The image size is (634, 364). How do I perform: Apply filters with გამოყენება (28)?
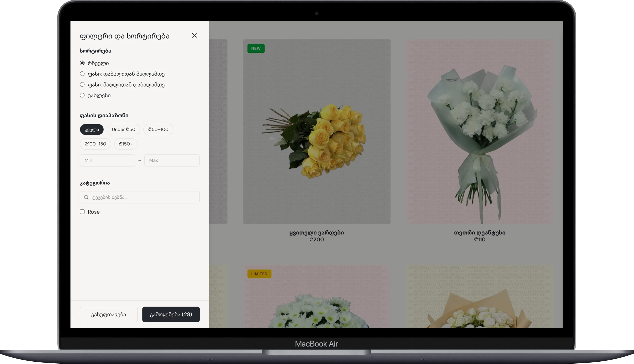tap(171, 314)
